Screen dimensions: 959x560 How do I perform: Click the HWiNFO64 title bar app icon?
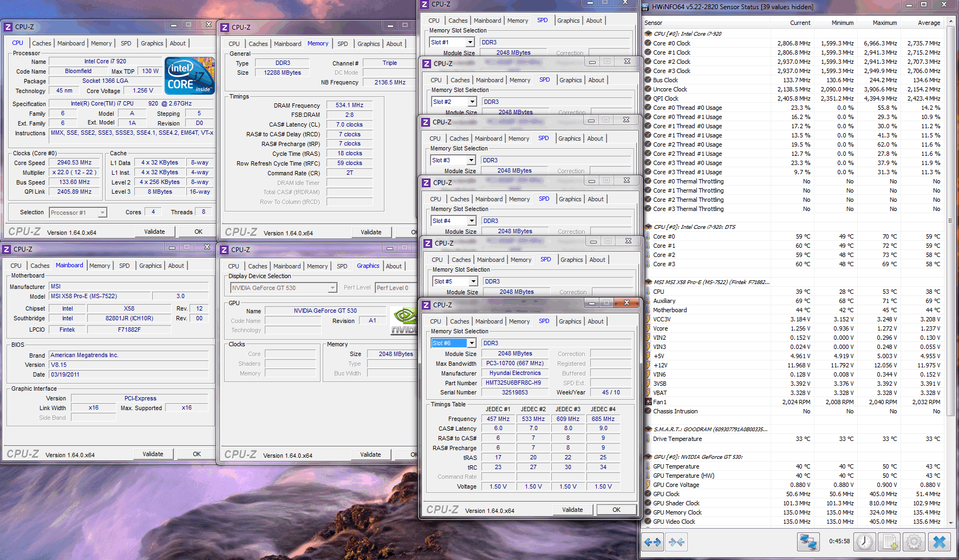click(x=645, y=7)
